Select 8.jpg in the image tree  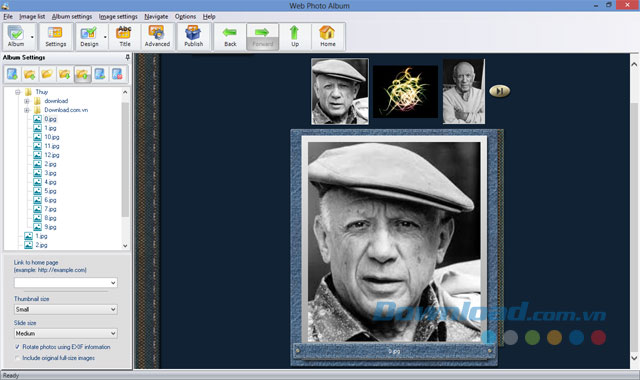click(x=50, y=218)
